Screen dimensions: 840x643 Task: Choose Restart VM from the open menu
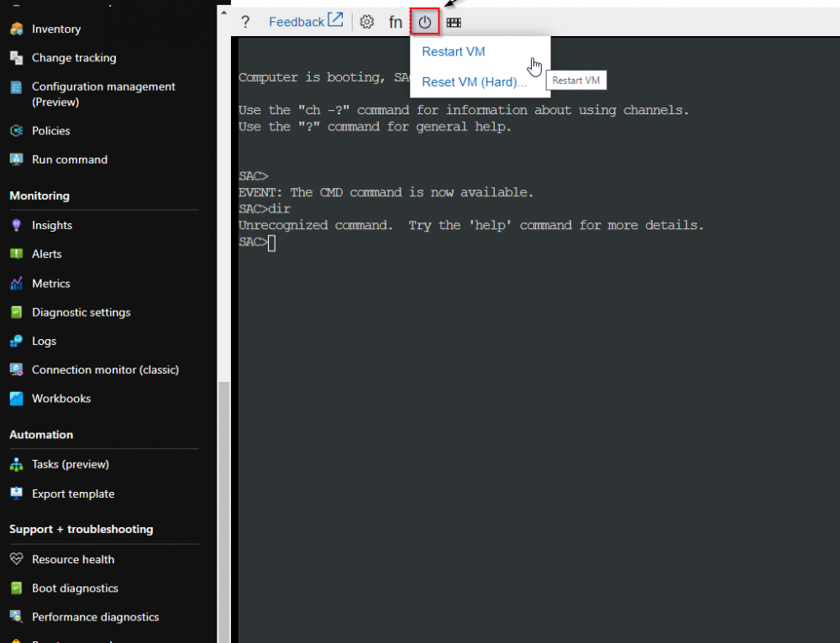click(x=453, y=51)
